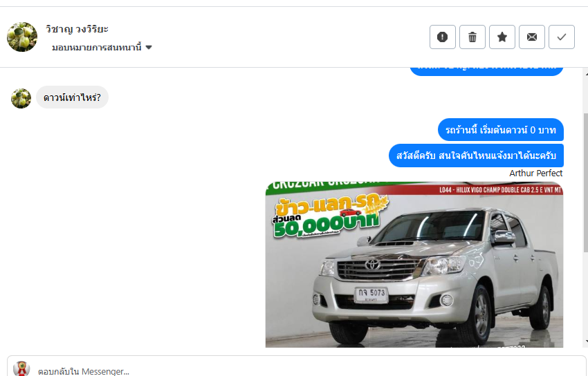Mark conversation as spam with exclamation icon
Viewport: 588px width, 376px height.
[x=443, y=37]
